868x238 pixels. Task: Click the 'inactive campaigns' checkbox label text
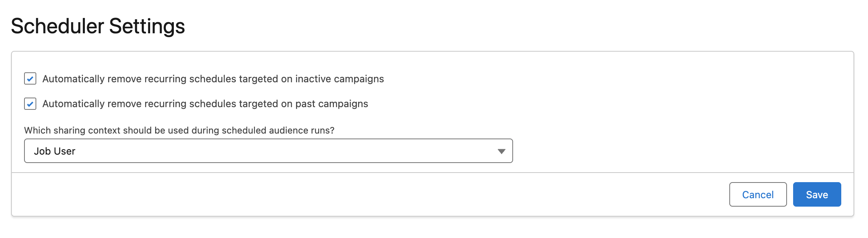coord(213,79)
